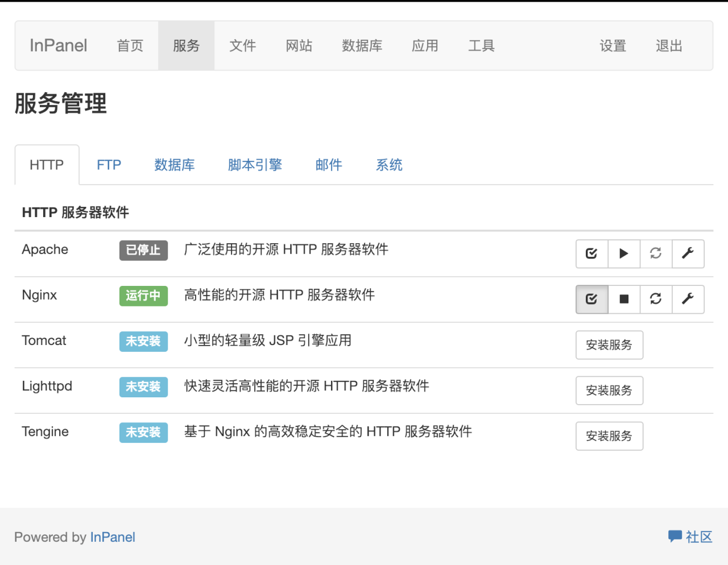Image resolution: width=728 pixels, height=565 pixels.
Task: Open the 数据库 tab
Action: [175, 165]
